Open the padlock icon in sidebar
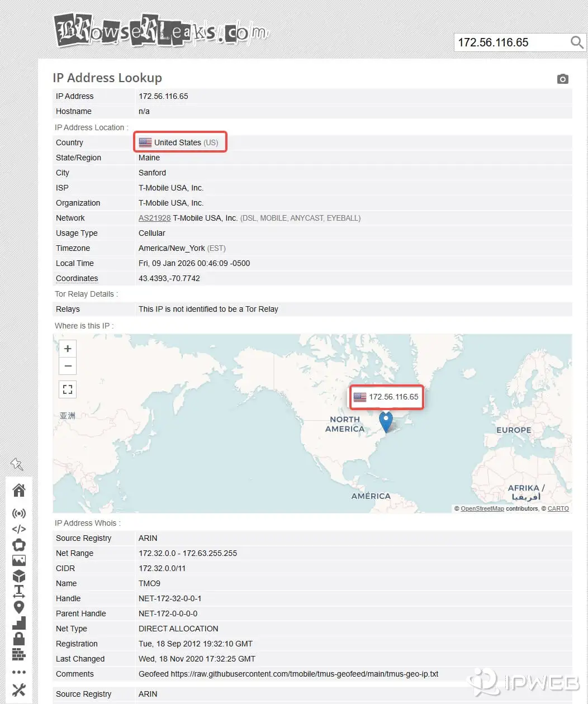 tap(19, 638)
